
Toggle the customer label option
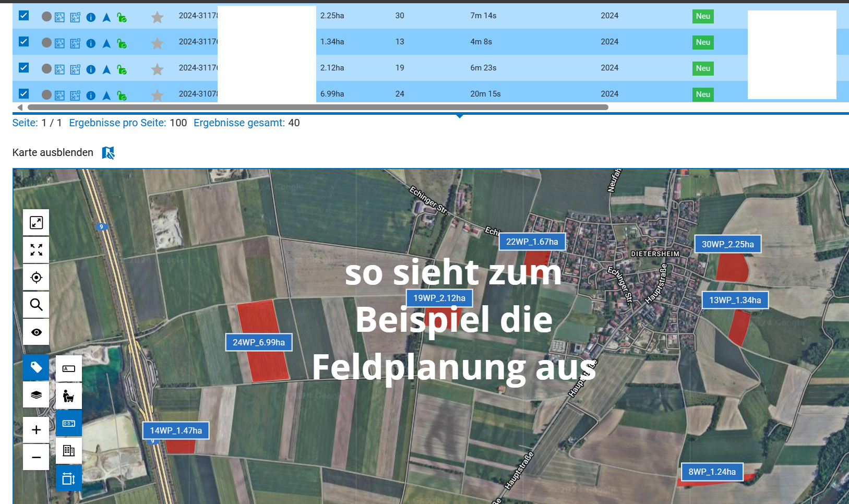tap(69, 396)
